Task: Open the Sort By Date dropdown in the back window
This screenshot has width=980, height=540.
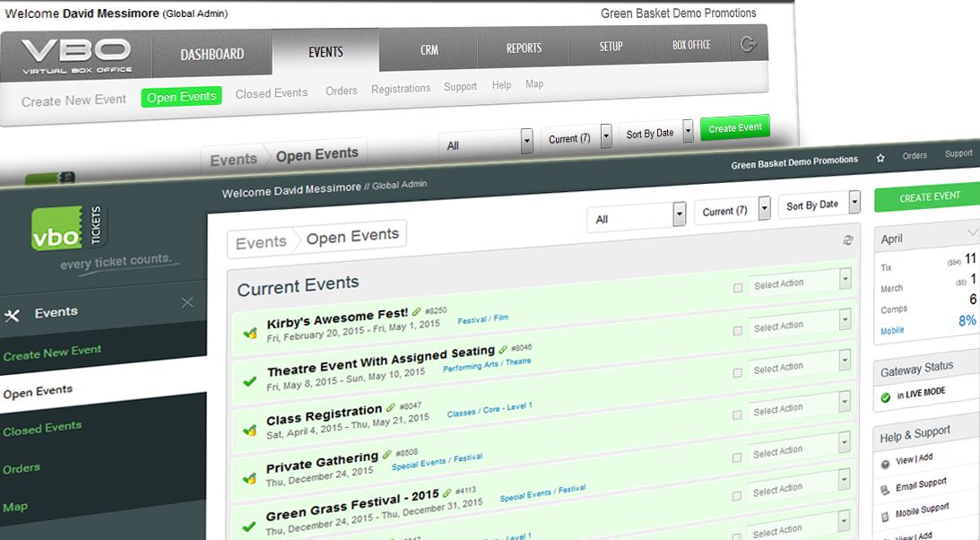Action: click(x=656, y=133)
